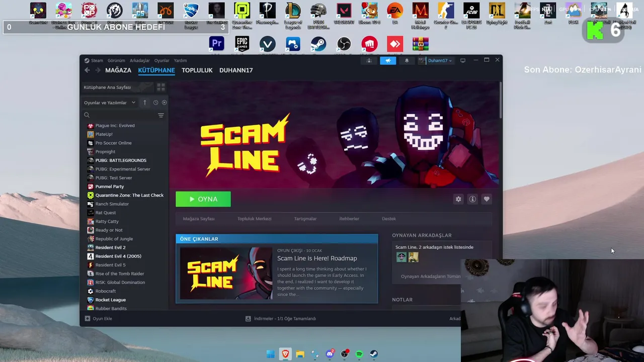Open the Destek link

click(x=389, y=219)
